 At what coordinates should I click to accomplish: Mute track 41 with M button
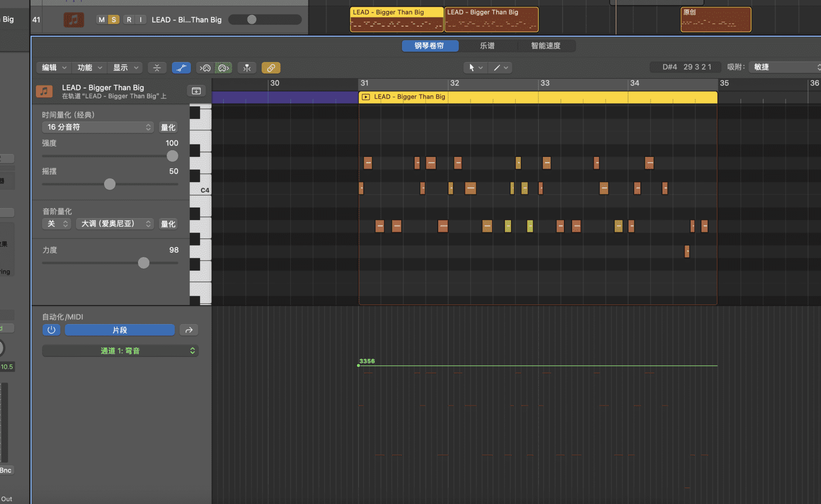click(x=102, y=19)
